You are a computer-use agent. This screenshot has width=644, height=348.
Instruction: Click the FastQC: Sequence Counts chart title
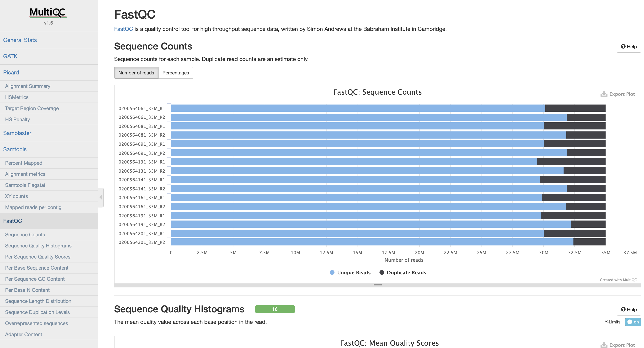[377, 92]
